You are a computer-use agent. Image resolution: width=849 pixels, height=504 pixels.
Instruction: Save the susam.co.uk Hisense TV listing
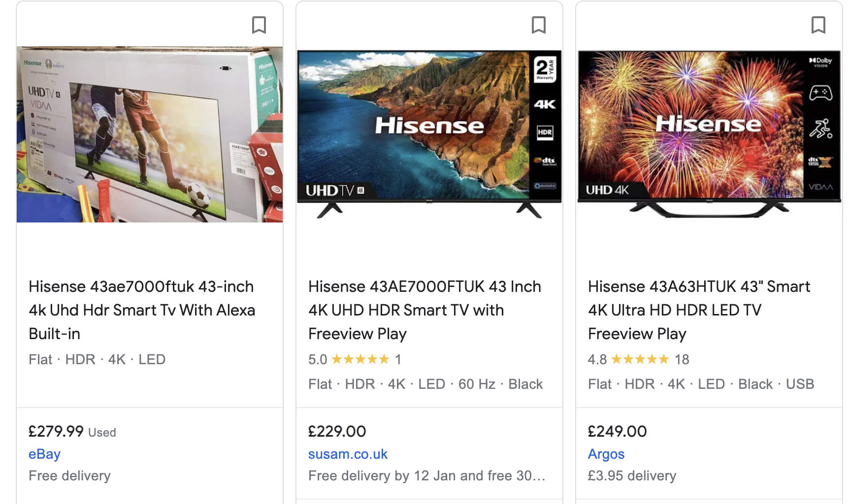539,25
